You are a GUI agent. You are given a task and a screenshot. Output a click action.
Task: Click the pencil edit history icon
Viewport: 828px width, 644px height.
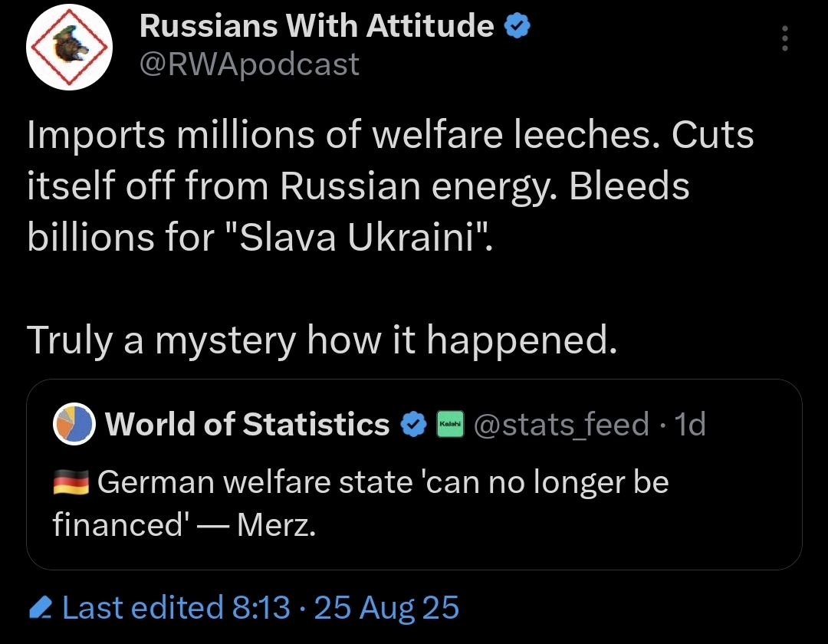[x=40, y=607]
